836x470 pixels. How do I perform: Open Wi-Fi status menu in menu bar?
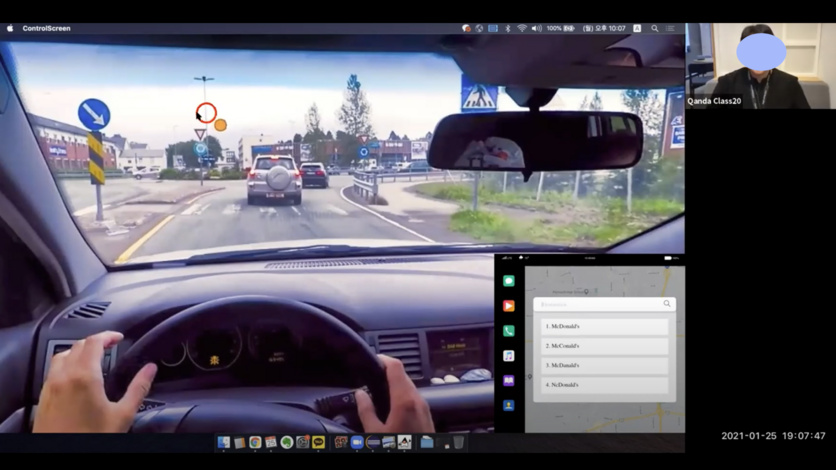click(x=521, y=28)
